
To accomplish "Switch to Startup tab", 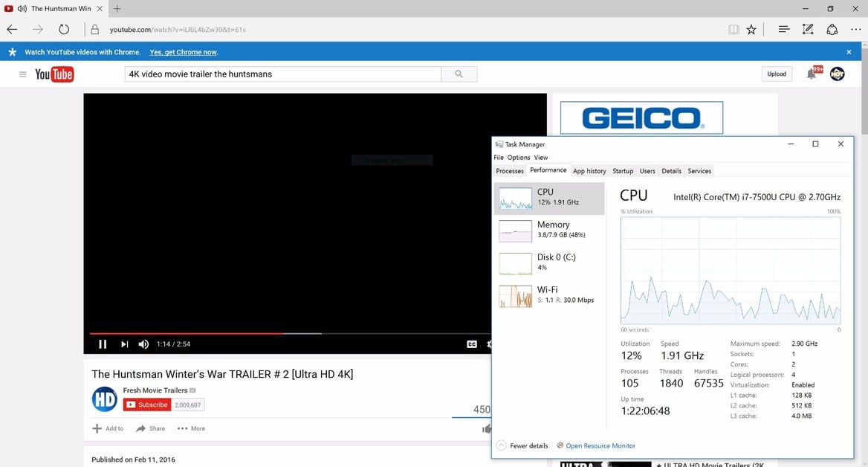I will [x=623, y=170].
